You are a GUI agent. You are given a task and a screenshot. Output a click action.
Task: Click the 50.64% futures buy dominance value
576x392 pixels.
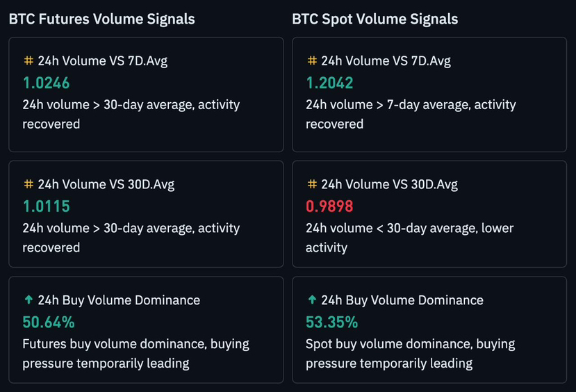(49, 322)
